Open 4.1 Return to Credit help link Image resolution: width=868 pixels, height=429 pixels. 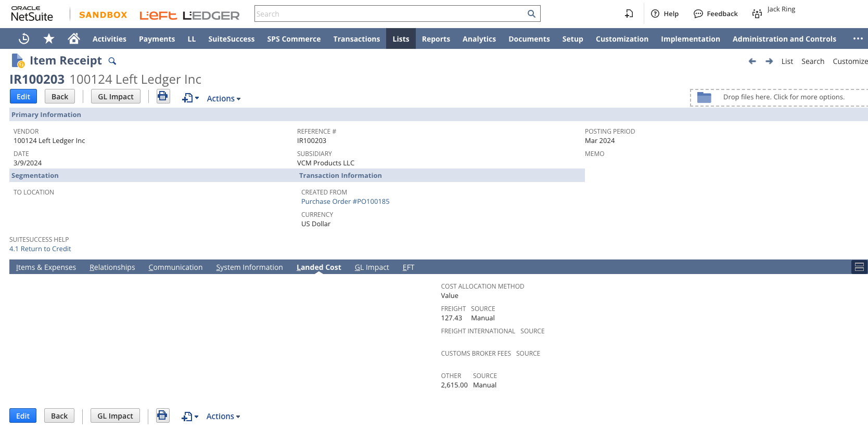pos(40,249)
